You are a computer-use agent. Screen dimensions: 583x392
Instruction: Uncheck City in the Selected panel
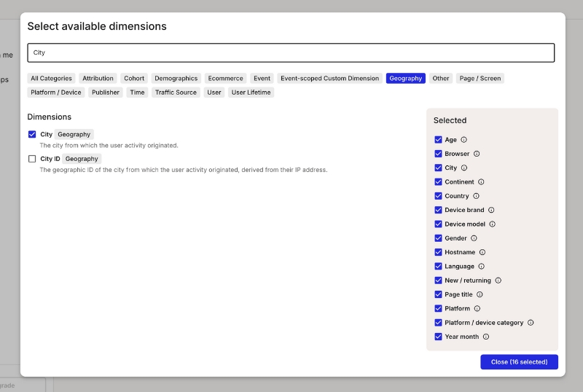(439, 168)
